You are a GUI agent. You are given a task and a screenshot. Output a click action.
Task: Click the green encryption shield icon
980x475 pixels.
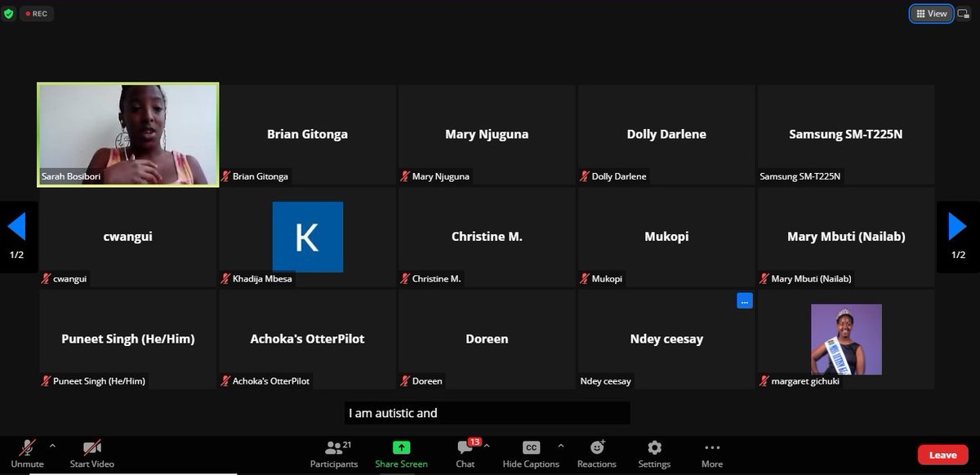pos(9,14)
